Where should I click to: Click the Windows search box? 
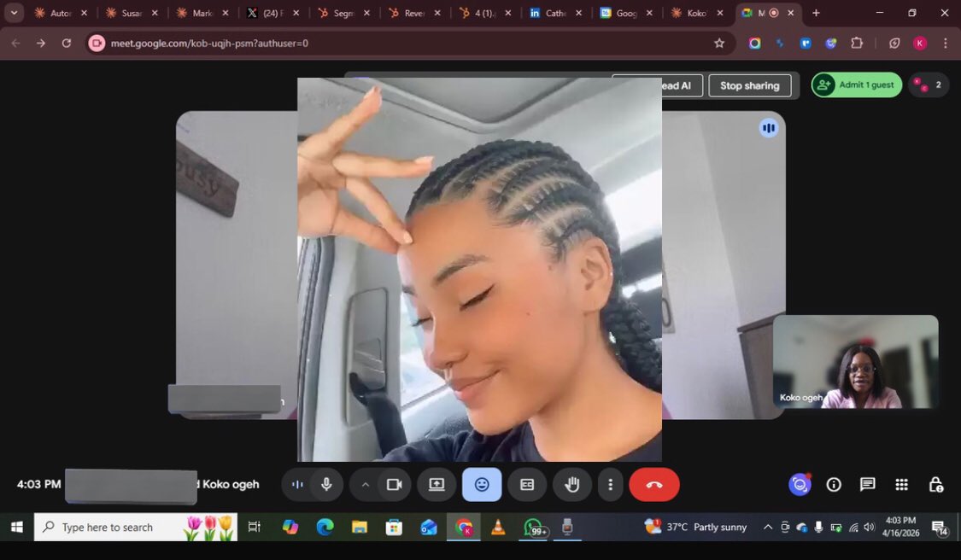(x=136, y=527)
